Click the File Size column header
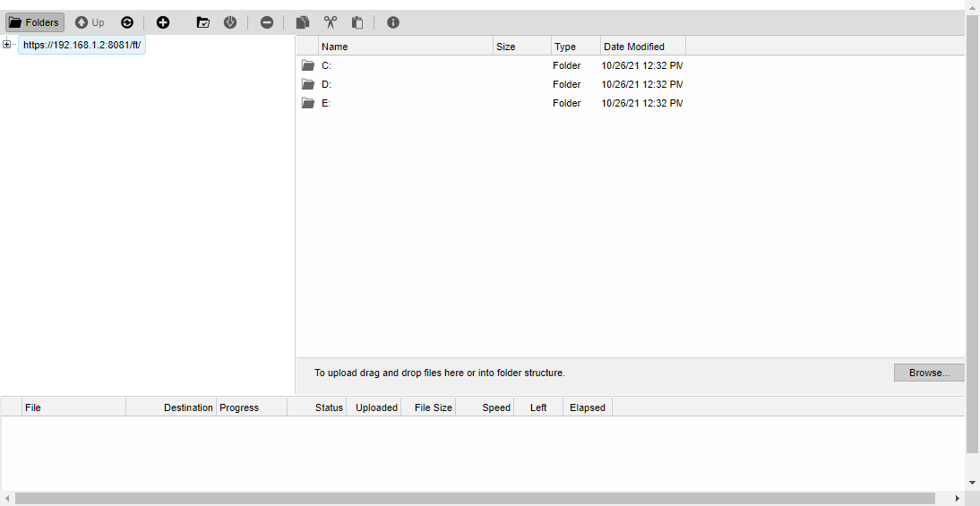This screenshot has height=506, width=980. coord(428,407)
